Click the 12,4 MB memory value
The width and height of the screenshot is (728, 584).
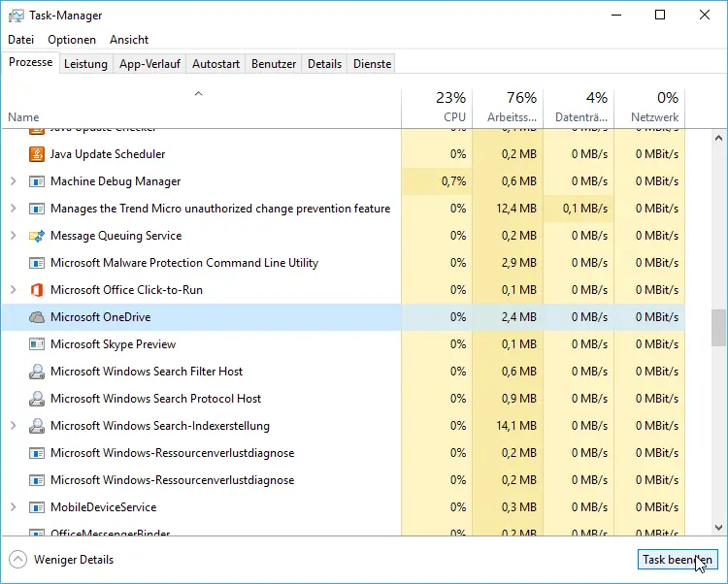(516, 209)
